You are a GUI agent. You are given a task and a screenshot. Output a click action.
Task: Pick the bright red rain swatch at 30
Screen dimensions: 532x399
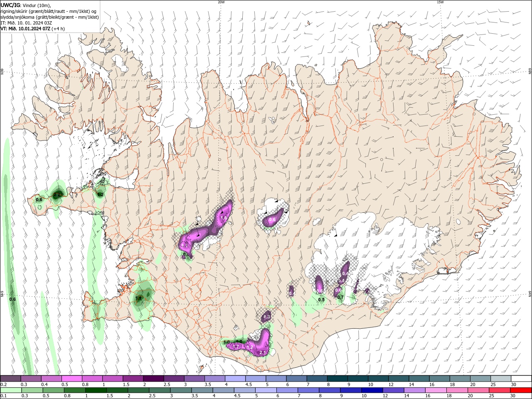pos(521,390)
